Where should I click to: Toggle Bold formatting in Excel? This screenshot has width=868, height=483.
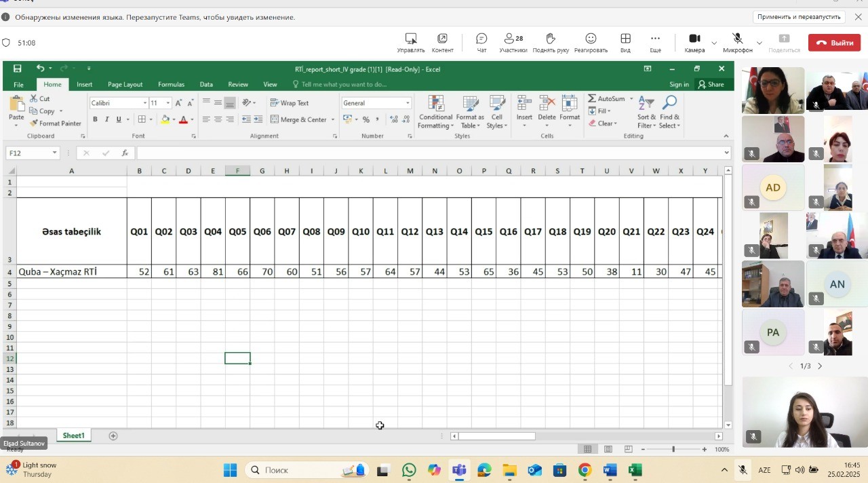[x=95, y=119]
